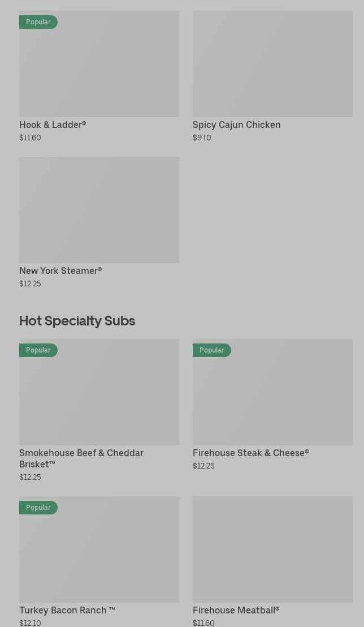Click the Hot Specialty Subs heading
Viewport: 364px width, 627px height.
(x=77, y=321)
